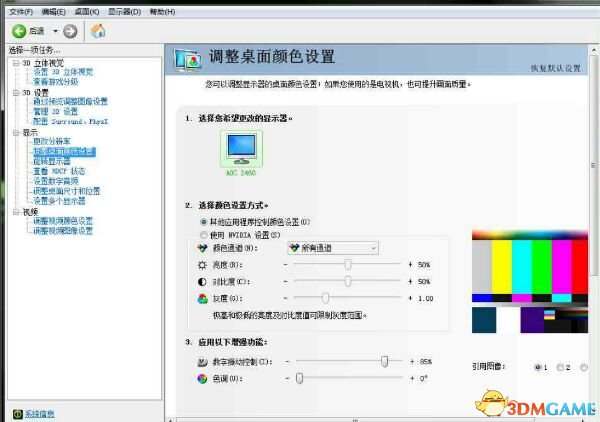The height and width of the screenshot is (422, 600).
Task: Collapse the 3D 立体视觉 tree node
Action: [16, 63]
